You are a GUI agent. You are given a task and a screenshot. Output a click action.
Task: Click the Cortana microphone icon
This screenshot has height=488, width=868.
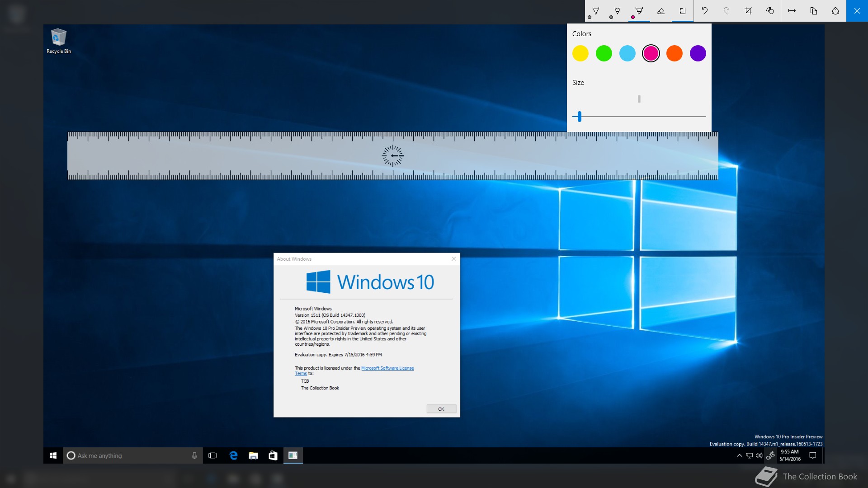194,455
